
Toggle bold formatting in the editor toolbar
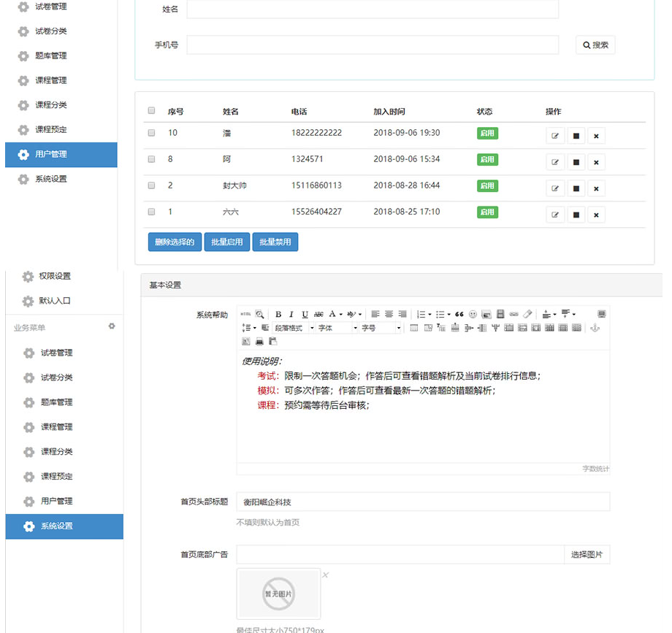coord(278,314)
